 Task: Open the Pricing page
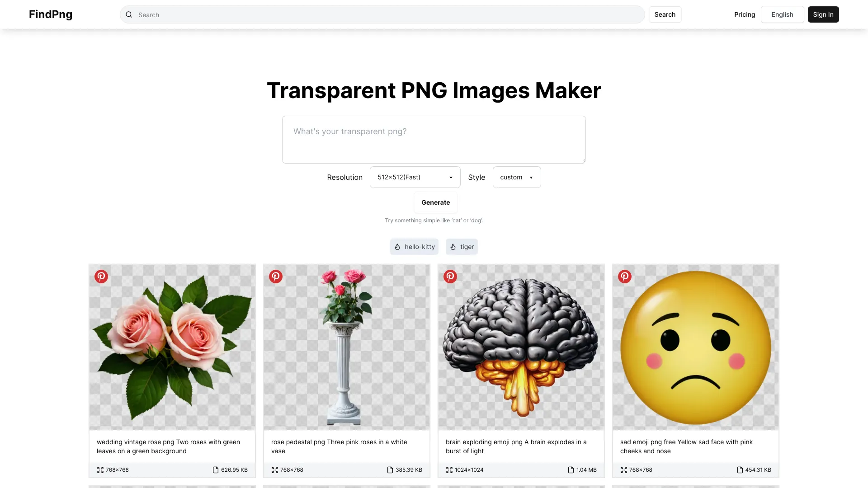pos(744,14)
